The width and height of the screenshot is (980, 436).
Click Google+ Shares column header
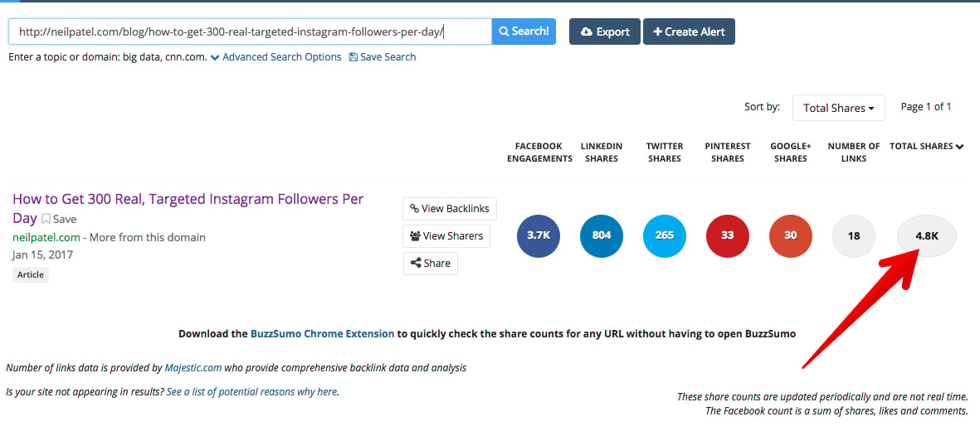pyautogui.click(x=791, y=153)
